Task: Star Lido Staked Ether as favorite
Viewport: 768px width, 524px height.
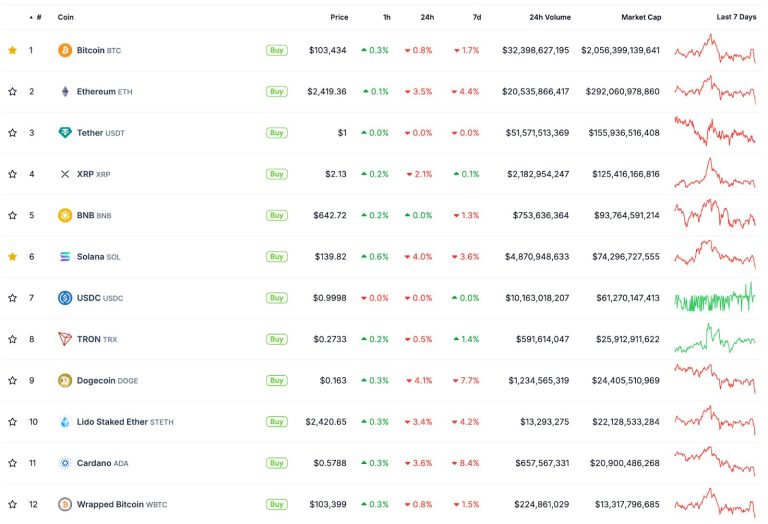Action: [13, 422]
